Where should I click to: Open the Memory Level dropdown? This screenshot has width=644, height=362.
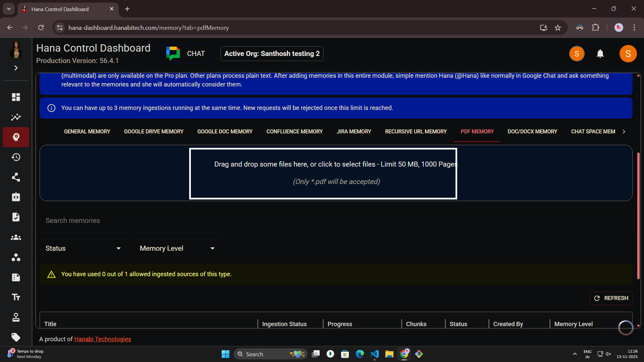(177, 248)
